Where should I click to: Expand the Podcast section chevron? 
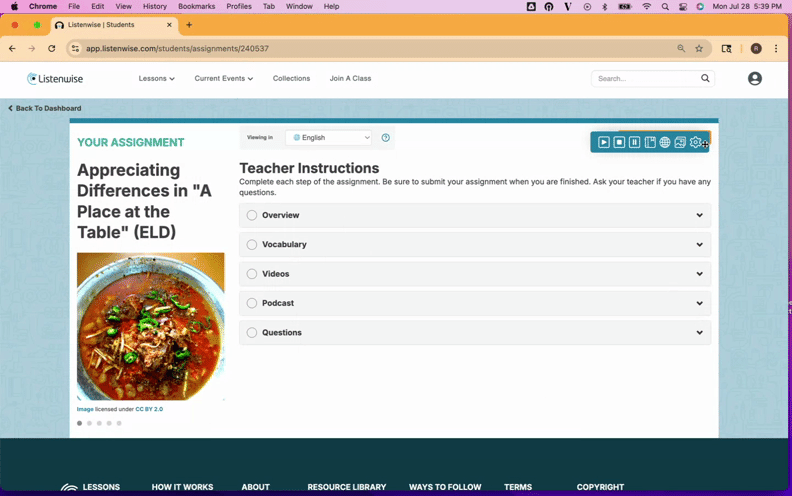(700, 303)
